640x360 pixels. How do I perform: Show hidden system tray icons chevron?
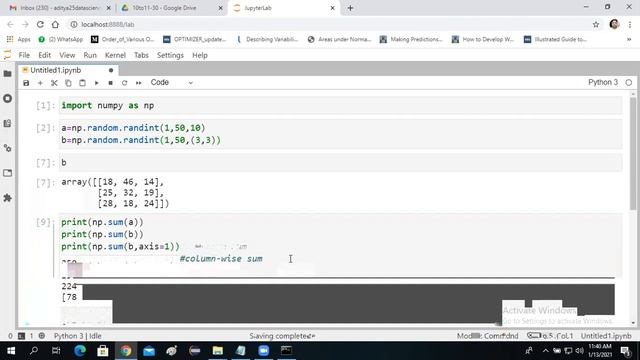(x=545, y=351)
